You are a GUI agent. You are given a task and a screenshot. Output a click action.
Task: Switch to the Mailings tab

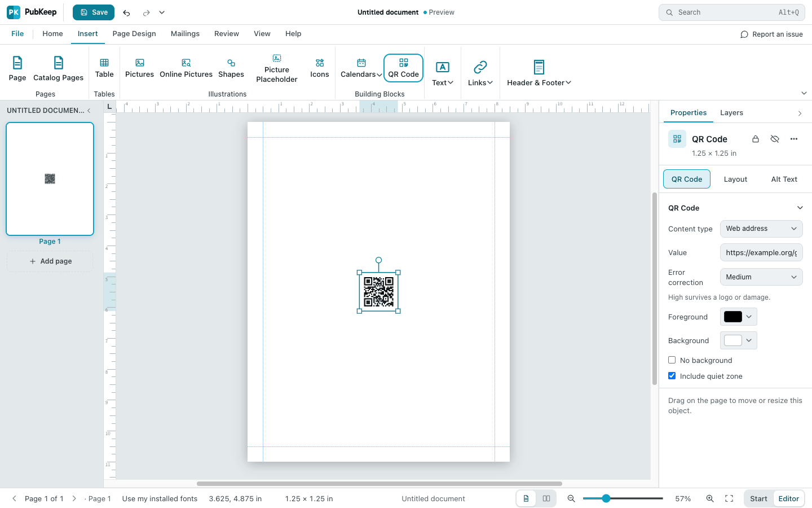[185, 34]
